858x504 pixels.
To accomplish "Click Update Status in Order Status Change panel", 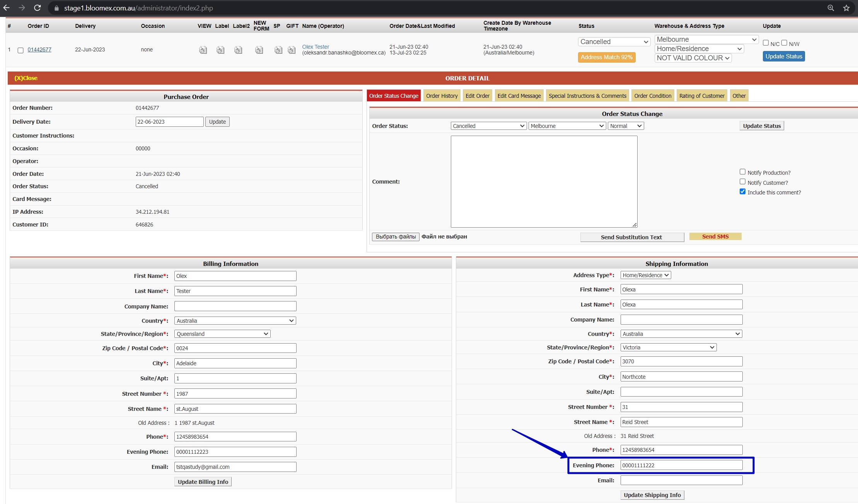I will point(762,126).
